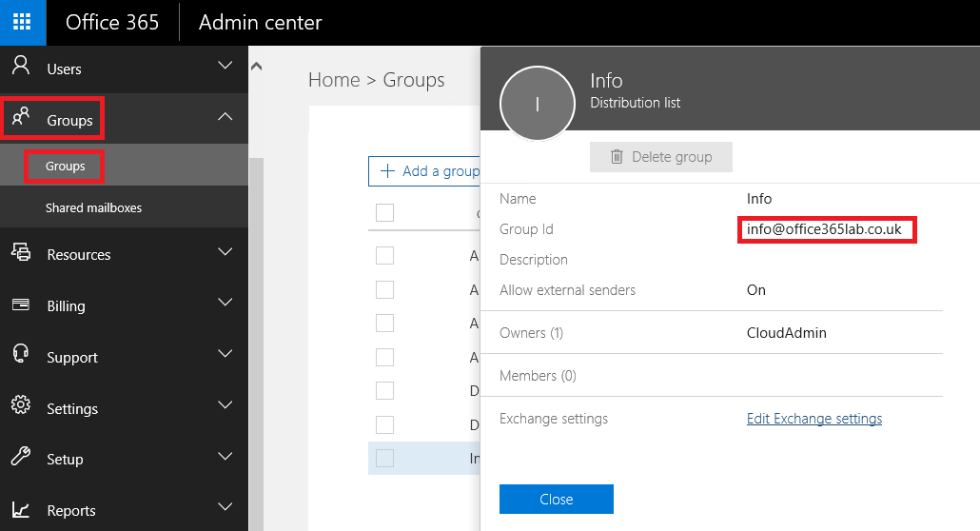This screenshot has width=980, height=531.
Task: Open the Resources menu item
Action: pyautogui.click(x=124, y=254)
